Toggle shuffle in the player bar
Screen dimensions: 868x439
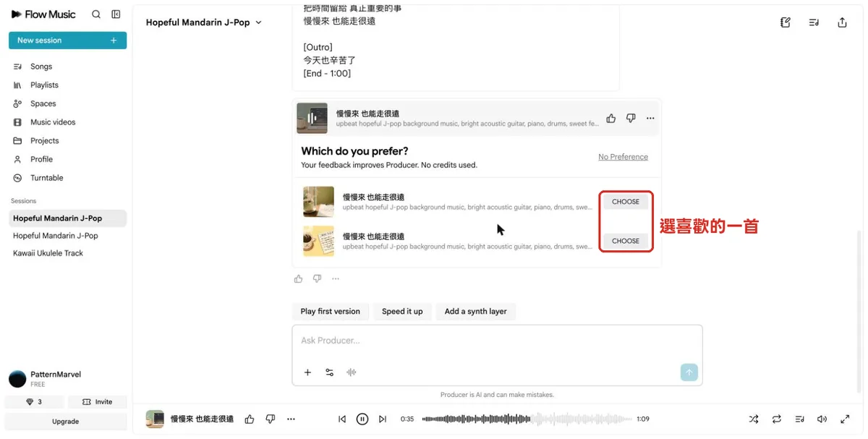[754, 419]
